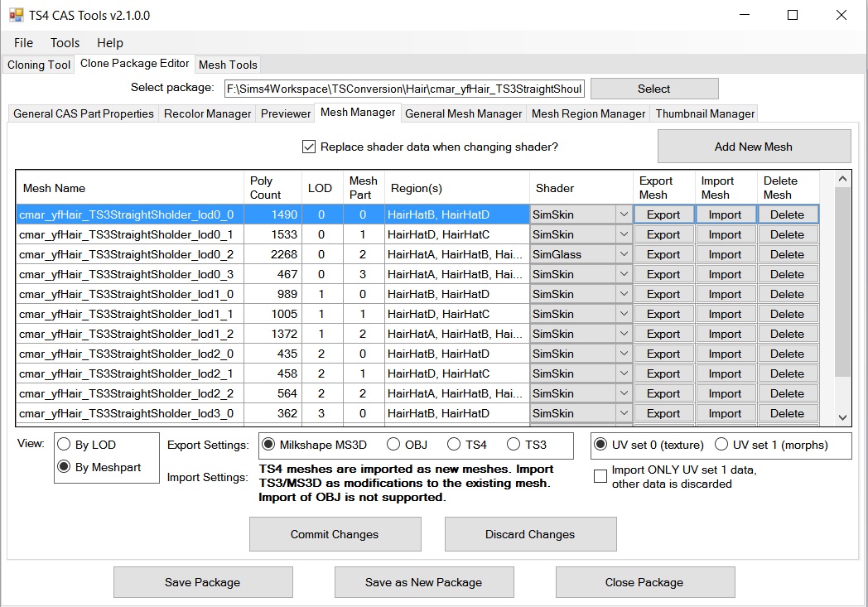The width and height of the screenshot is (868, 607).
Task: Import mesh for lod2_0 row
Action: [725, 354]
